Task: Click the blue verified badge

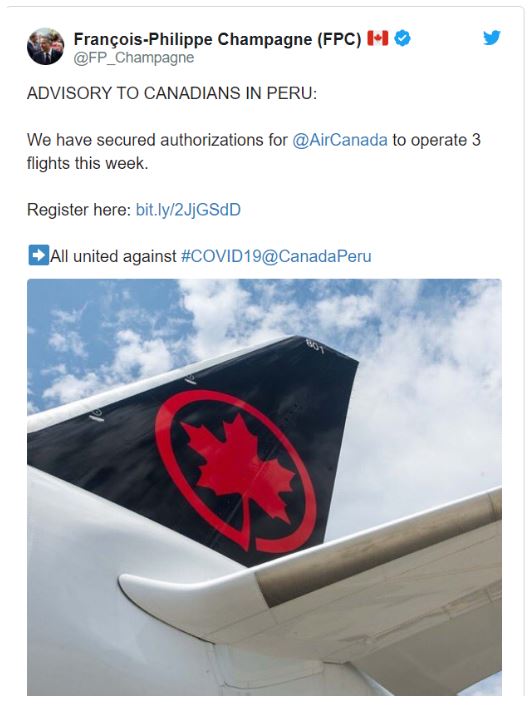Action: pyautogui.click(x=402, y=38)
